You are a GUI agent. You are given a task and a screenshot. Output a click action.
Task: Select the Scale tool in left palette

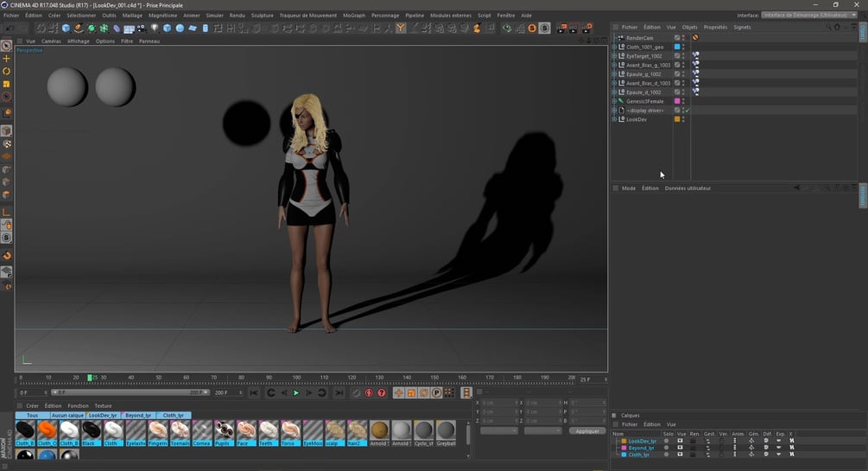[x=7, y=84]
